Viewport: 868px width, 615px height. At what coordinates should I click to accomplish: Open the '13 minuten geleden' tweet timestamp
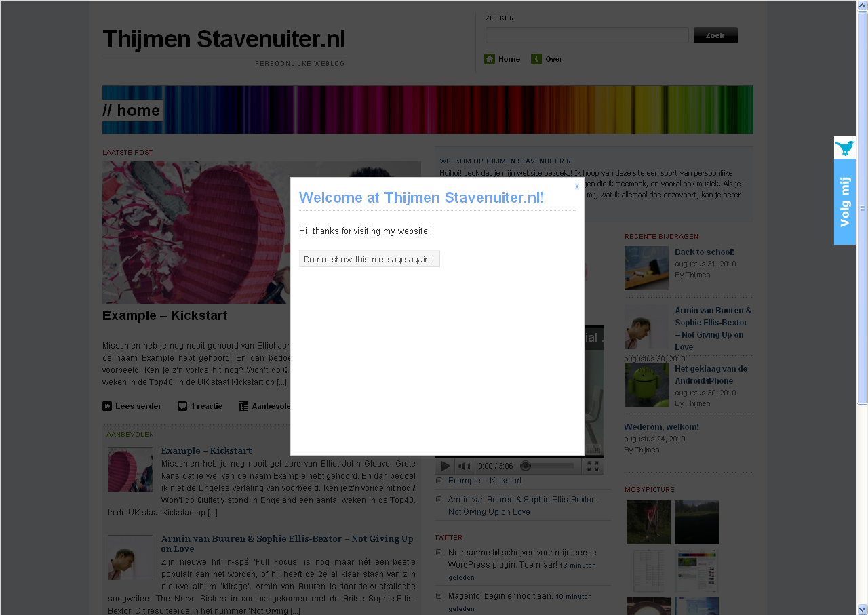pyautogui.click(x=522, y=571)
